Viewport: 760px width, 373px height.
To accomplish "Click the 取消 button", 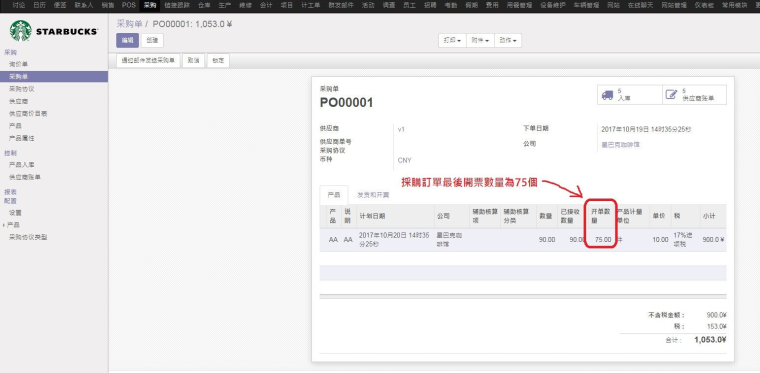I will click(x=193, y=61).
